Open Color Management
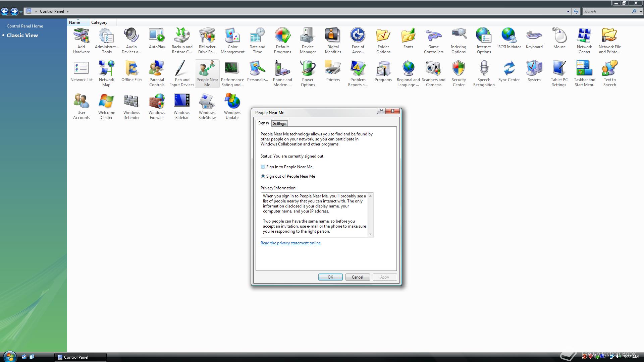This screenshot has width=644, height=362. point(232,41)
